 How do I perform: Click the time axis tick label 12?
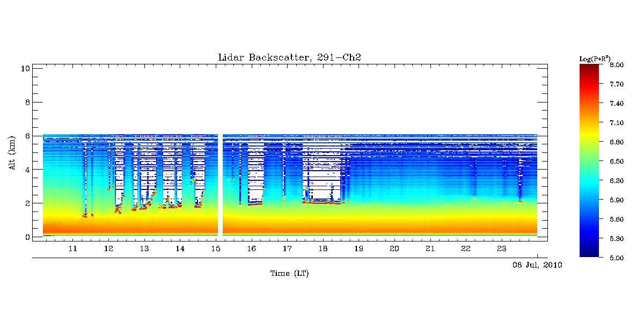pos(108,249)
